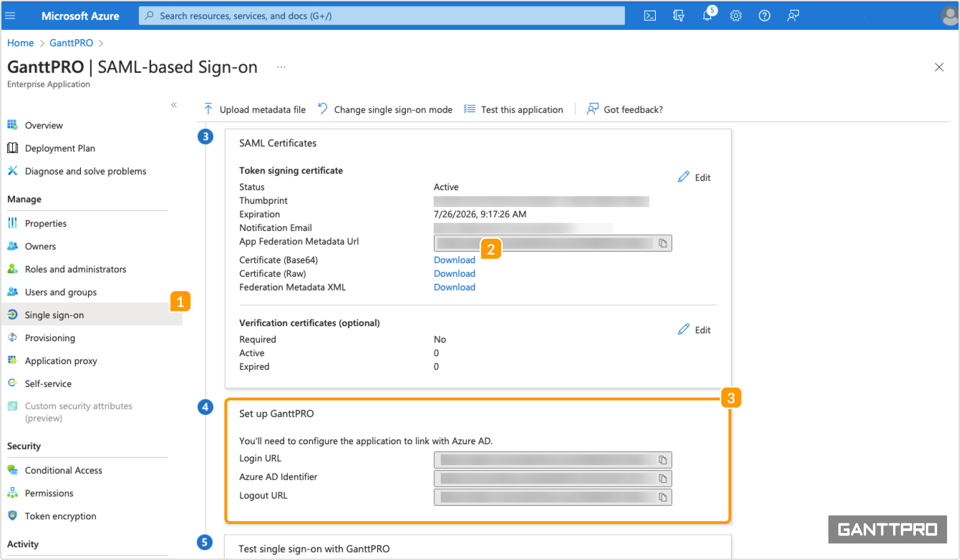Select Single sign-on in the sidebar

point(91,315)
